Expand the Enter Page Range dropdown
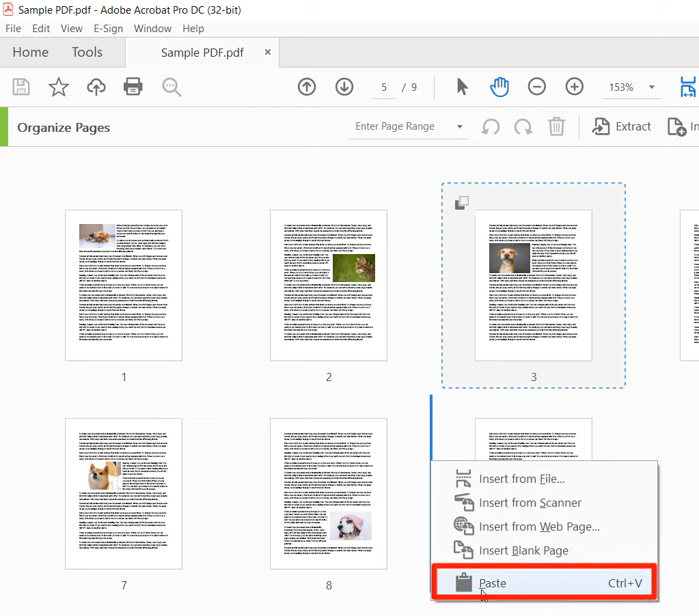Viewport: 699px width, 616px height. tap(460, 126)
